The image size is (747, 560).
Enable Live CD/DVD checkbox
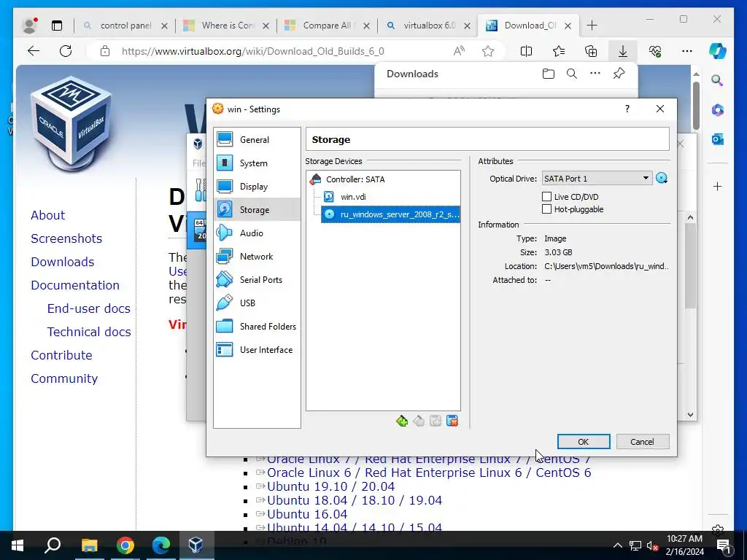click(x=546, y=197)
